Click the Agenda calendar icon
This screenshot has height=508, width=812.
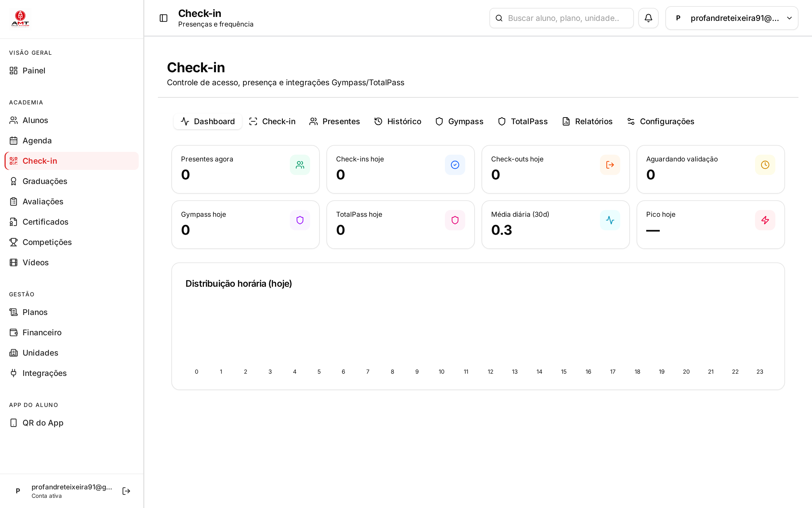pos(14,141)
